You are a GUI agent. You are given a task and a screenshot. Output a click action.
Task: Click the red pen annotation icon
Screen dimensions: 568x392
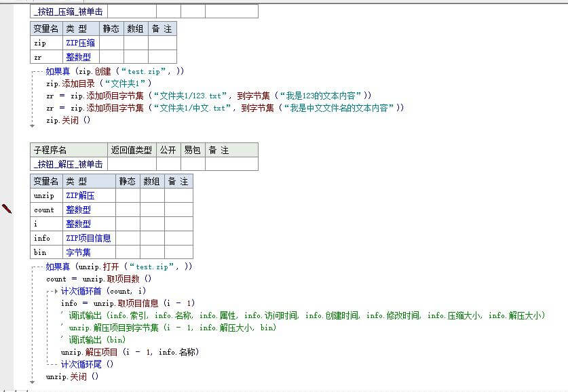click(x=7, y=210)
